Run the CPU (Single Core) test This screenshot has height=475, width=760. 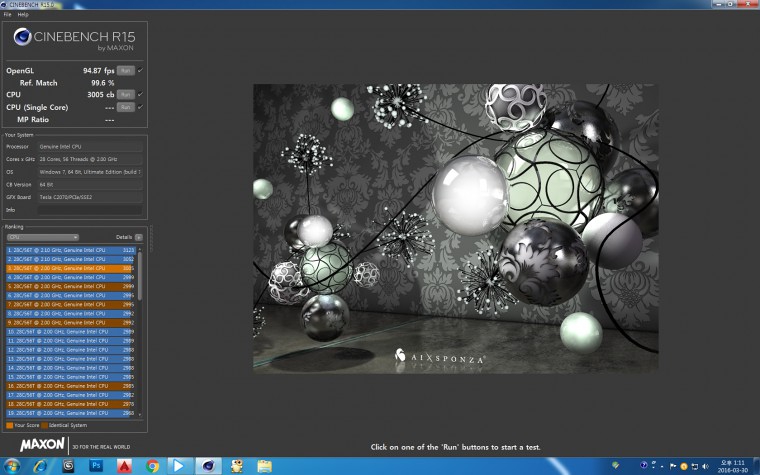(x=126, y=107)
